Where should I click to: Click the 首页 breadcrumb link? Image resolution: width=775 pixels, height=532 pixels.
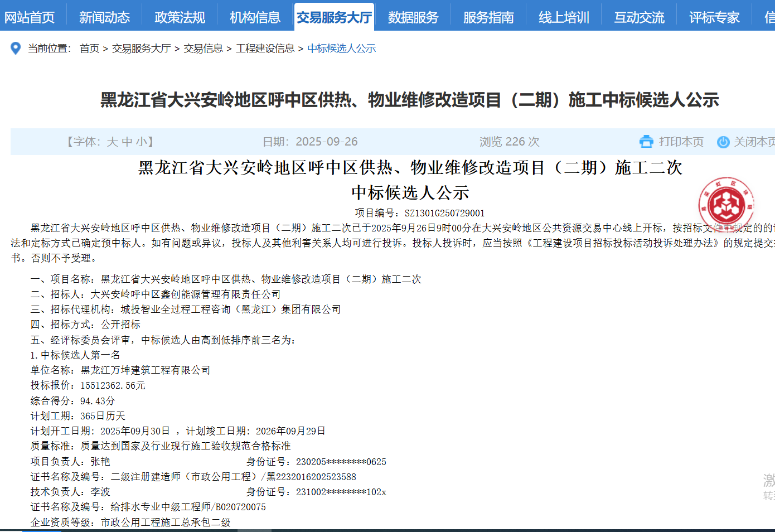pyautogui.click(x=89, y=49)
